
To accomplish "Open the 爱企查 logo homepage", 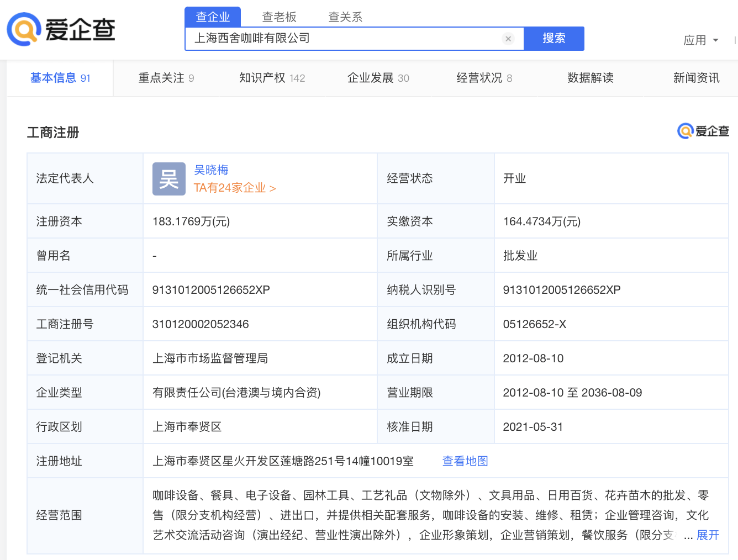I will coord(61,29).
